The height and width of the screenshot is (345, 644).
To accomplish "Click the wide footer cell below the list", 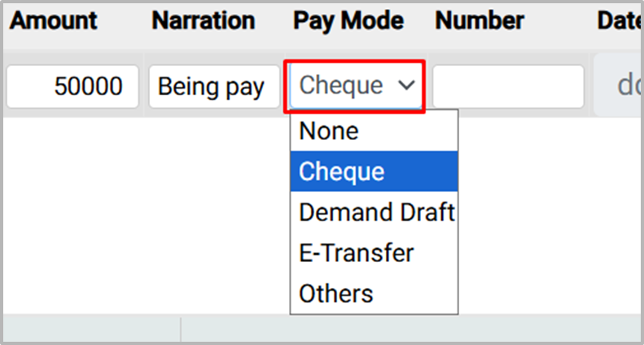I will [407, 330].
